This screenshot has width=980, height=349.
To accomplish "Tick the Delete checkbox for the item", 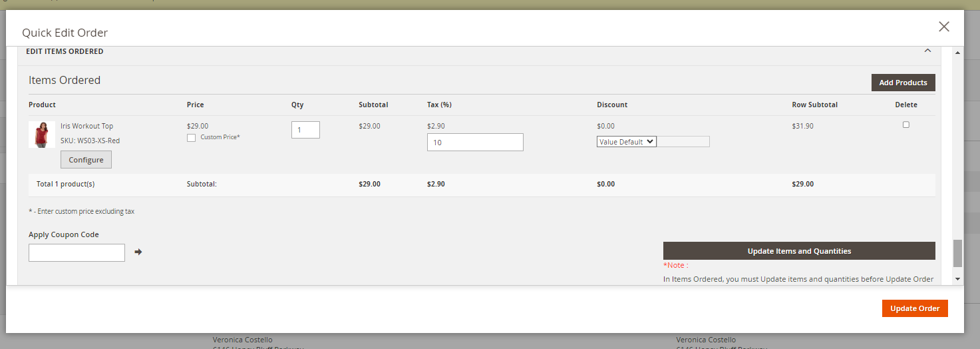I will [905, 125].
